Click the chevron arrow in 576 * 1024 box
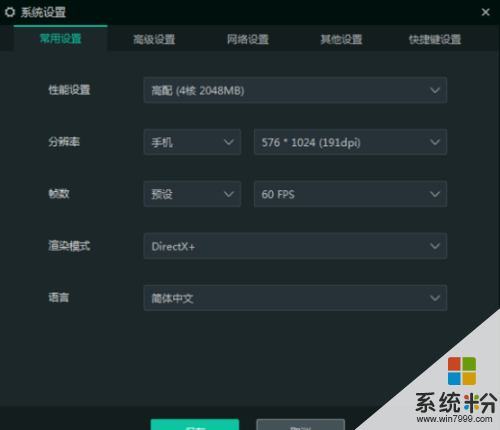Viewport: 500px width, 430px height. [x=435, y=142]
